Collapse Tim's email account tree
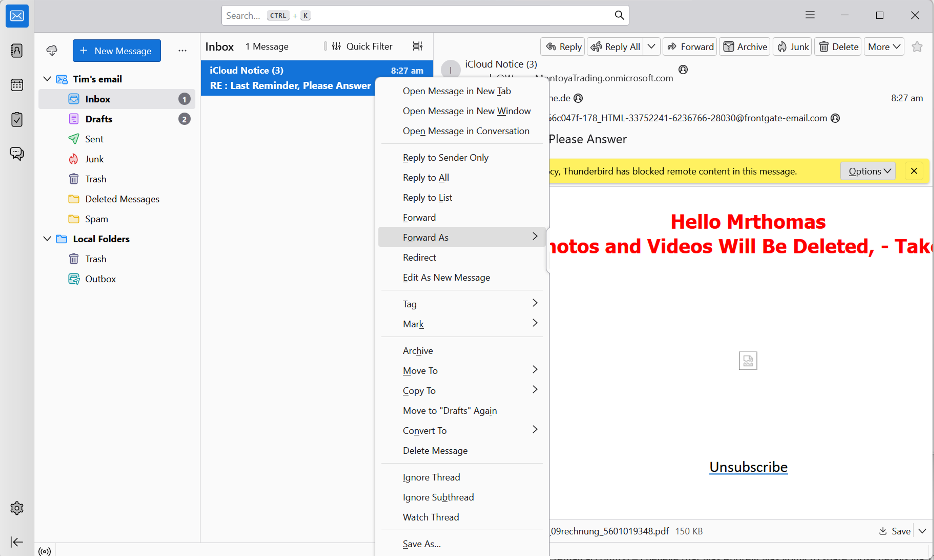The image size is (934, 560). 47,79
